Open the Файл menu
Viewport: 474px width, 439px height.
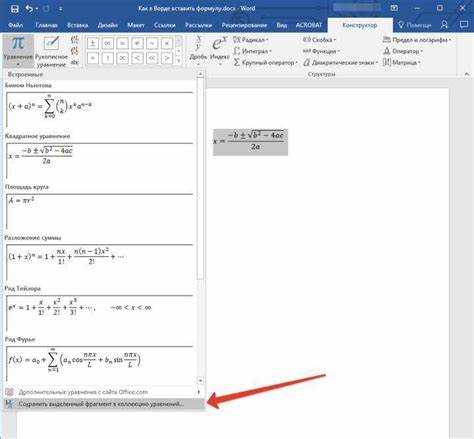pos(16,25)
